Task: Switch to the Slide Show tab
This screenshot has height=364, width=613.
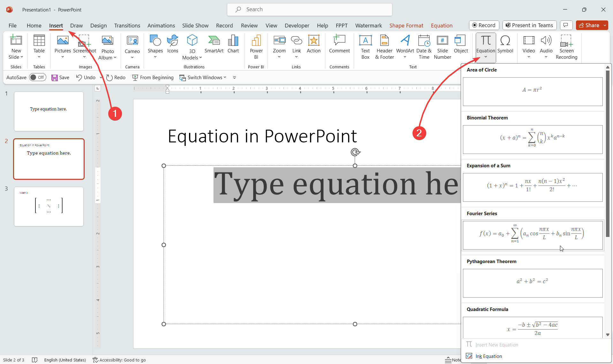Action: coord(195,26)
